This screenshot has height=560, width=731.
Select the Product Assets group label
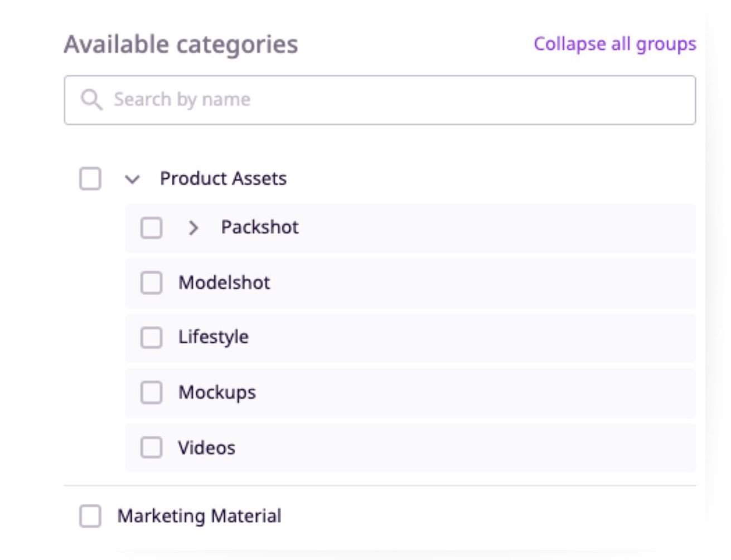[x=223, y=178]
